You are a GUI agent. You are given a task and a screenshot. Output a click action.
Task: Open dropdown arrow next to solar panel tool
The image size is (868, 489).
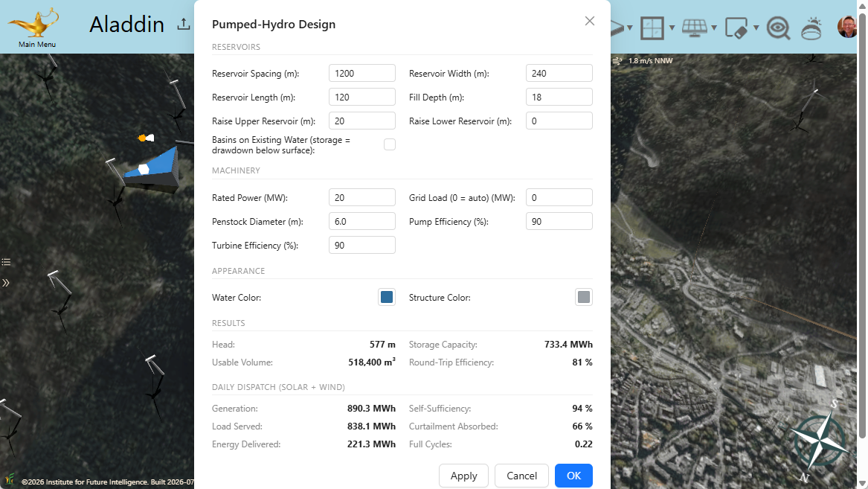[x=714, y=28]
